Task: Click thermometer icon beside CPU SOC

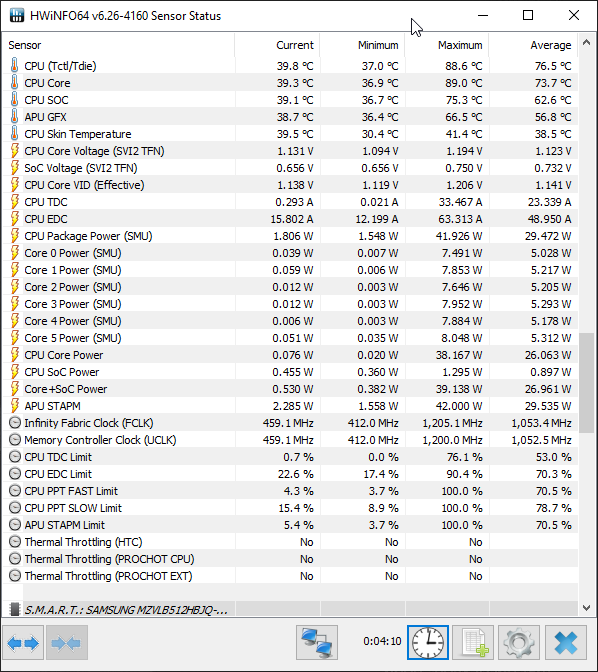Action: pyautogui.click(x=15, y=100)
